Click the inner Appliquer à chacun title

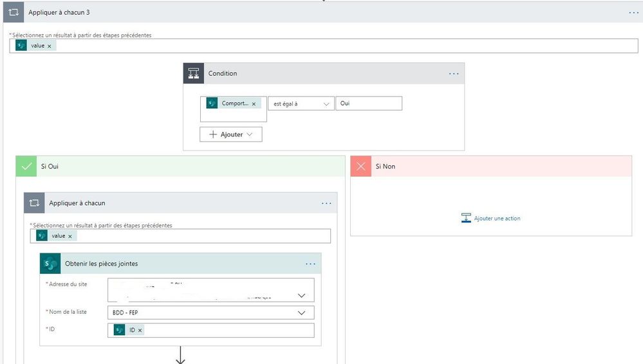77,203
